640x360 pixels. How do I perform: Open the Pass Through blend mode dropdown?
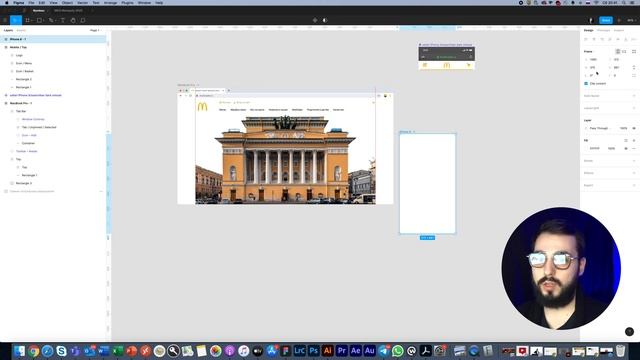600,128
